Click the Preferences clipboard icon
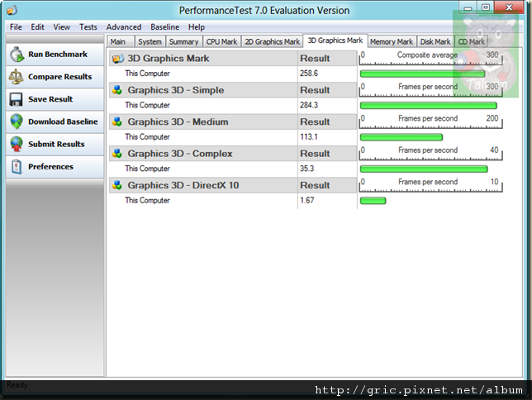532x400 pixels. coord(17,167)
